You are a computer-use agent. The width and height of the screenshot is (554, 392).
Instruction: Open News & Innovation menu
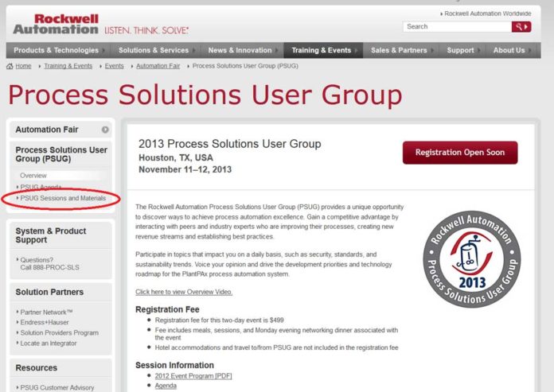tap(242, 50)
